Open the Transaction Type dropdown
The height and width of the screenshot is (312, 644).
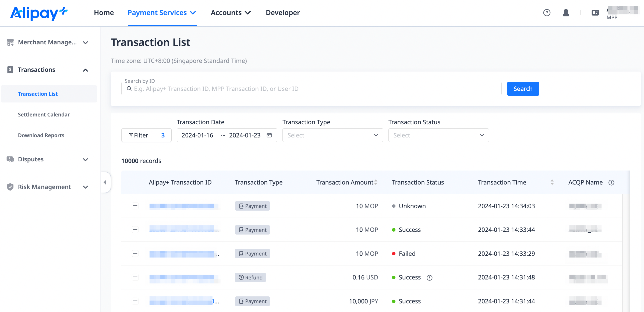[x=332, y=135]
